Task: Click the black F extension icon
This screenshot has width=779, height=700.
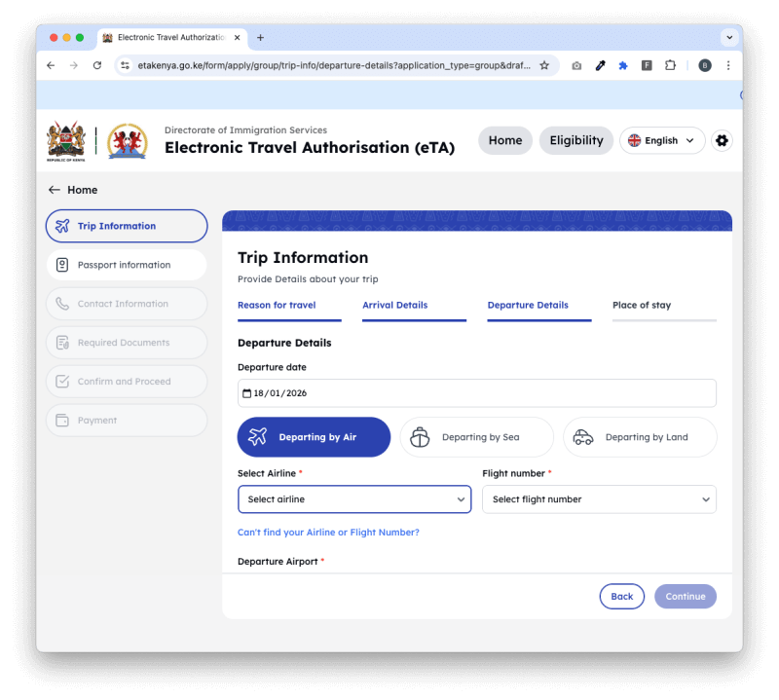Action: point(647,65)
